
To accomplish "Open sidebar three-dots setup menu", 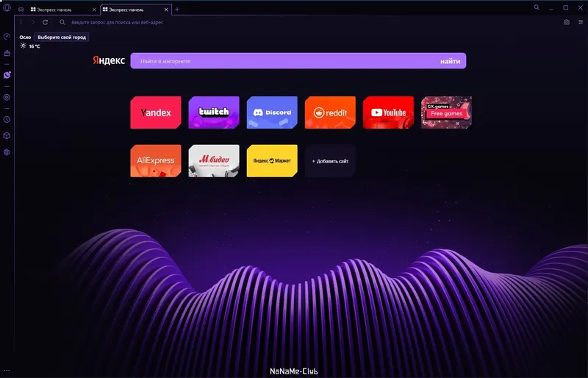I will 7,371.
